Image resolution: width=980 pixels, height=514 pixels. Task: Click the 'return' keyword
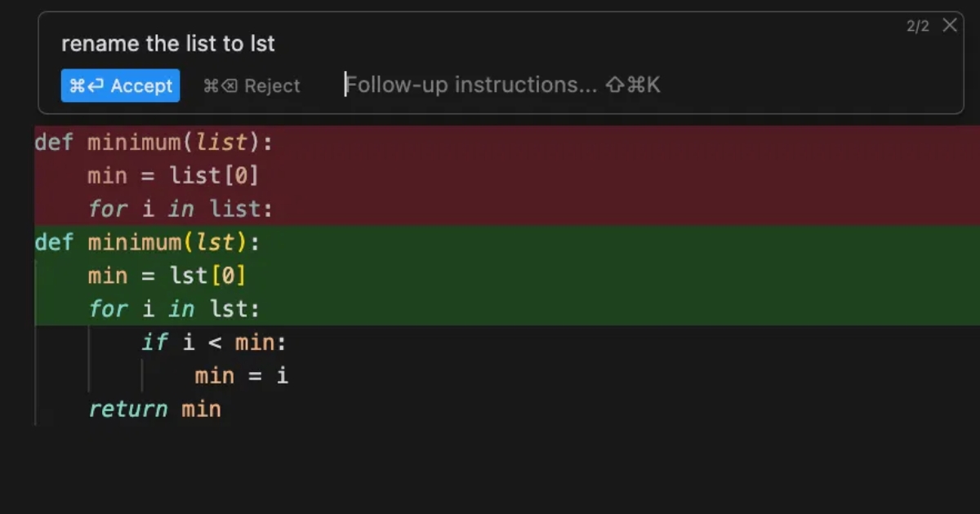pos(127,410)
